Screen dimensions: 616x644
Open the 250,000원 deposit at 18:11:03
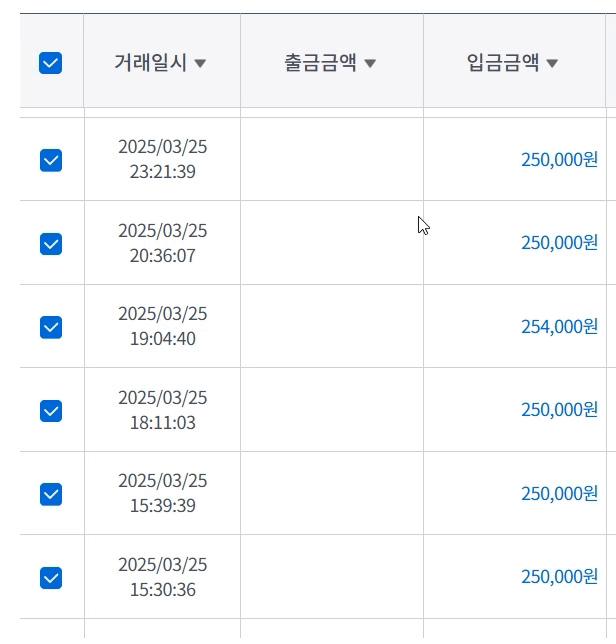(559, 410)
